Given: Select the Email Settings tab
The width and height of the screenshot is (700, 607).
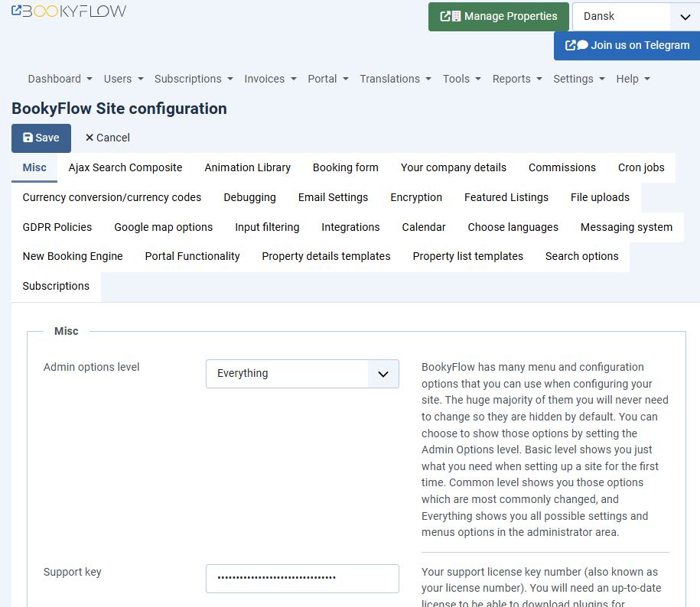Looking at the screenshot, I should click(x=333, y=198).
